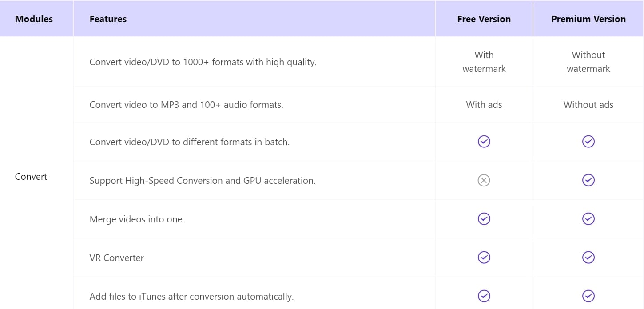Click the 'Without ads' cell

coord(588,105)
